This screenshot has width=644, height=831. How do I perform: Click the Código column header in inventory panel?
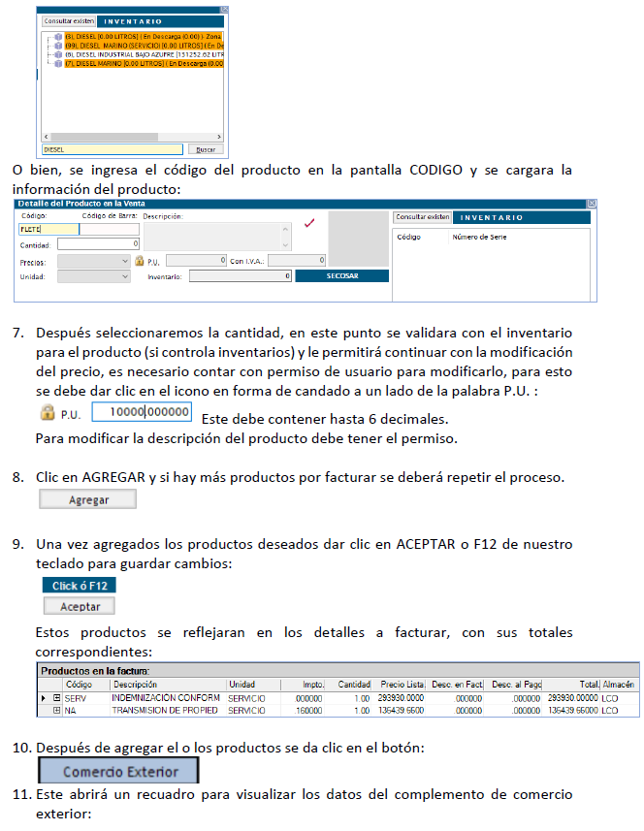coord(408,237)
